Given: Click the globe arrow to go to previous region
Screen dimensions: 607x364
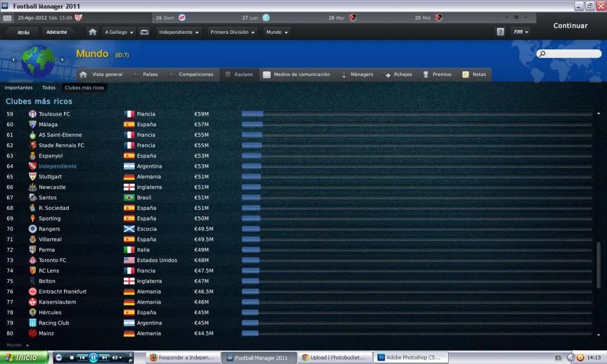Looking at the screenshot, I should coord(14,60).
